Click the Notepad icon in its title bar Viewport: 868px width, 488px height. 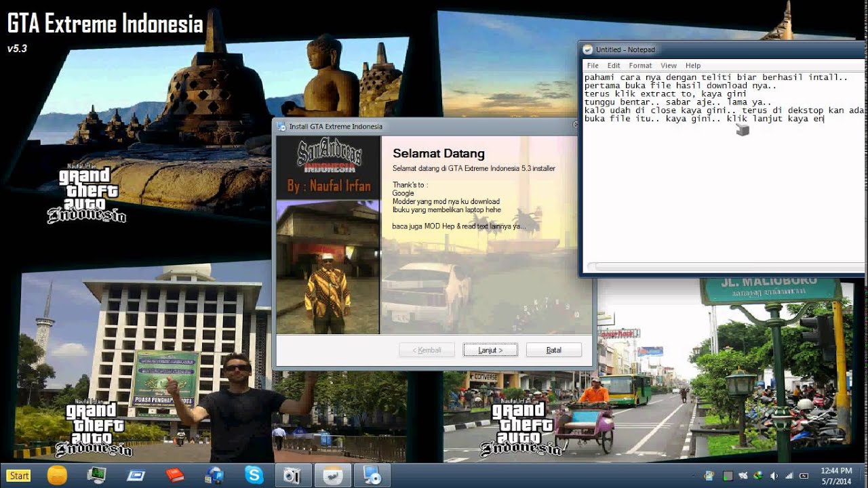[x=588, y=49]
